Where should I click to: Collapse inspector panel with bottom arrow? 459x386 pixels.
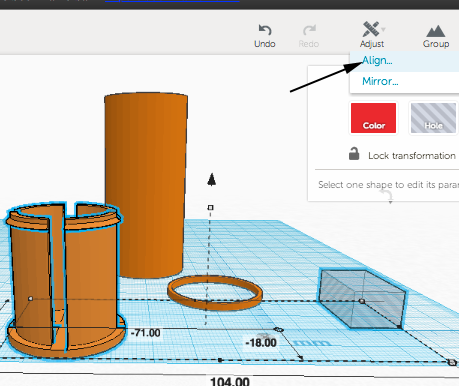point(390,202)
